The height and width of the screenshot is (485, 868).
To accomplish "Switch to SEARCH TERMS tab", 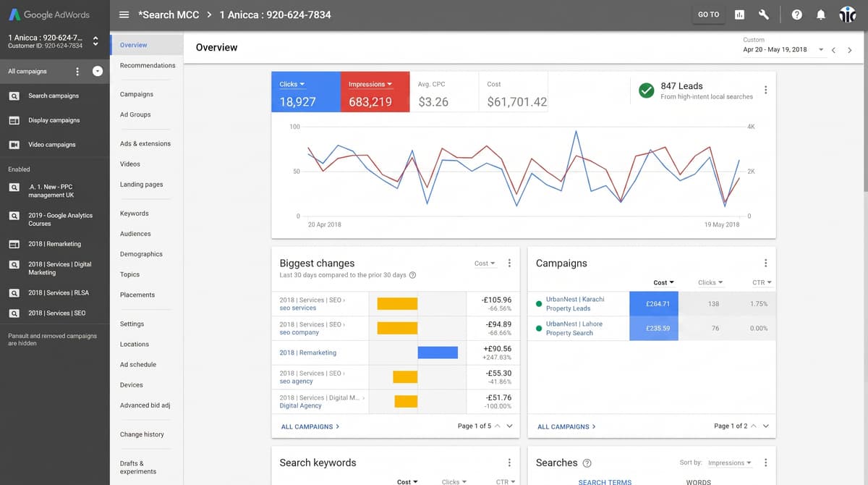I will pyautogui.click(x=605, y=481).
